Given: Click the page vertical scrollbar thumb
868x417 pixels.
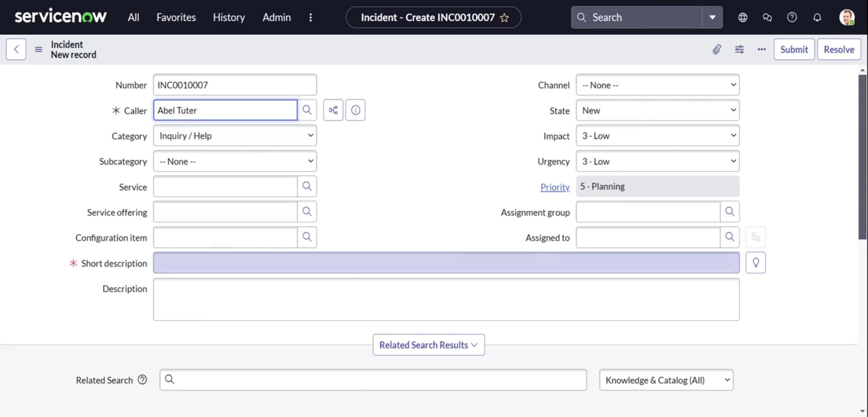Looking at the screenshot, I should coord(863,156).
